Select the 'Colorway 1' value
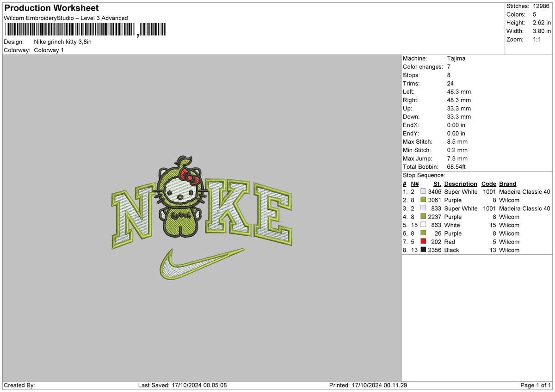 pyautogui.click(x=49, y=50)
